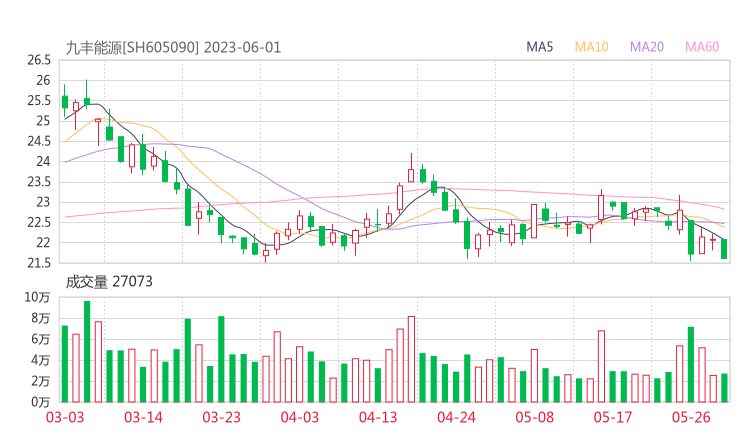Viewport: 740px width, 440px height.
Task: Click the 26.5 price axis label
Action: click(x=39, y=60)
